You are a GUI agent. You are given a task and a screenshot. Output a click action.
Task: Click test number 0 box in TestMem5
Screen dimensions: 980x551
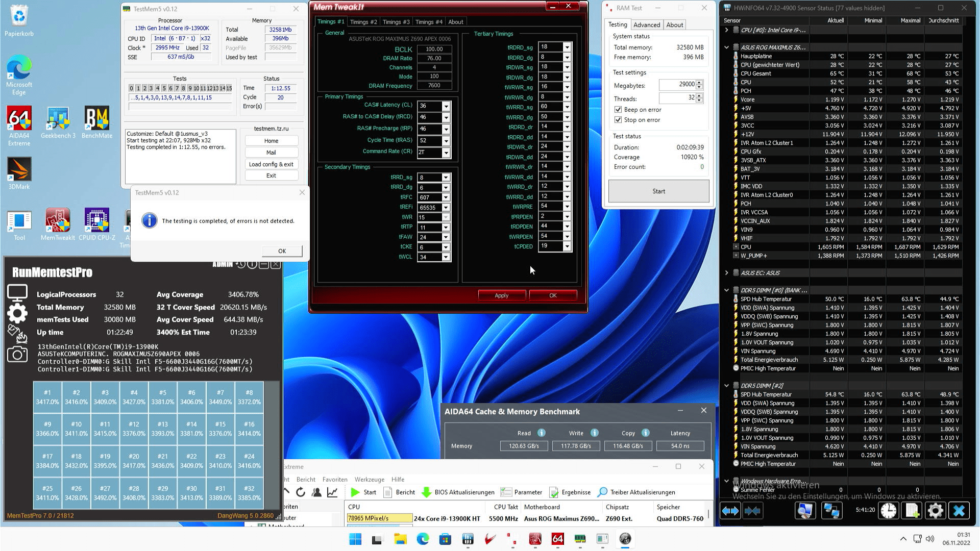click(x=131, y=88)
